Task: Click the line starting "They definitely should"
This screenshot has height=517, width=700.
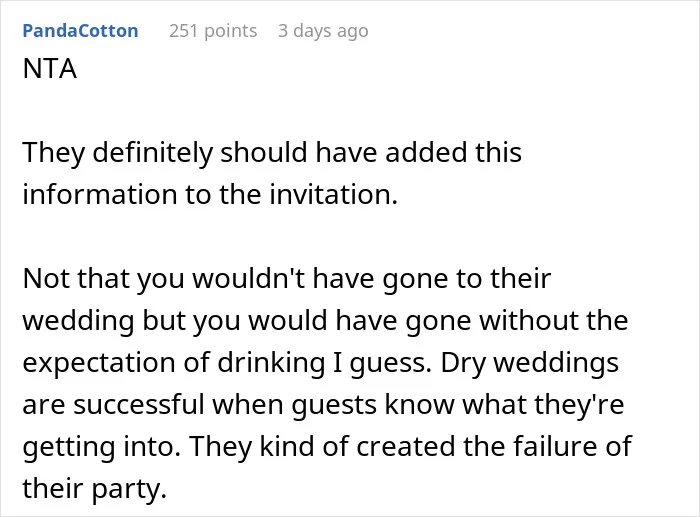Action: 272,152
